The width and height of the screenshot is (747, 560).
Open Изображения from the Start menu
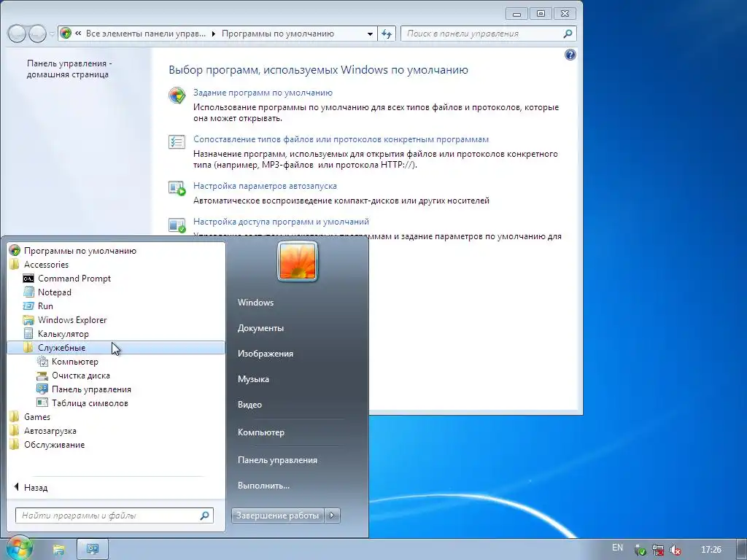266,354
